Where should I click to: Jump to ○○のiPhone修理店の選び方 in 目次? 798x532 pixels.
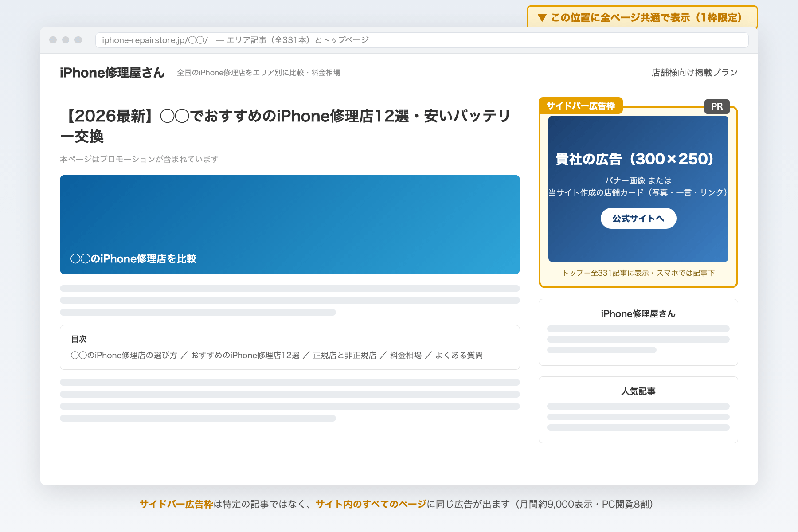[124, 355]
